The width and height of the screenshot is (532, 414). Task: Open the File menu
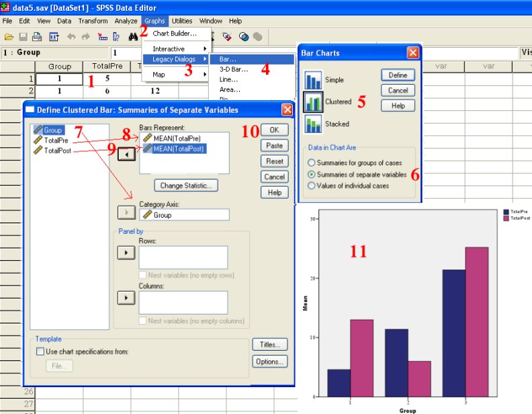coord(7,21)
